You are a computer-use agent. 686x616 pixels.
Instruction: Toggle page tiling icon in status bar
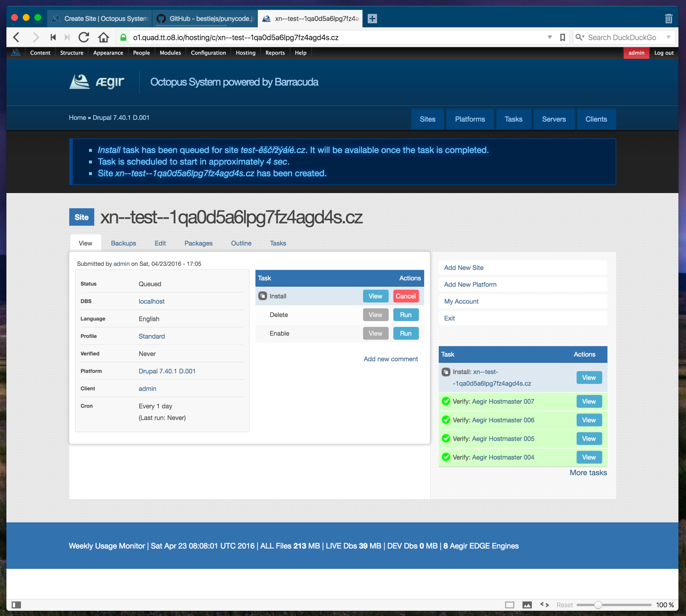pyautogui.click(x=509, y=605)
